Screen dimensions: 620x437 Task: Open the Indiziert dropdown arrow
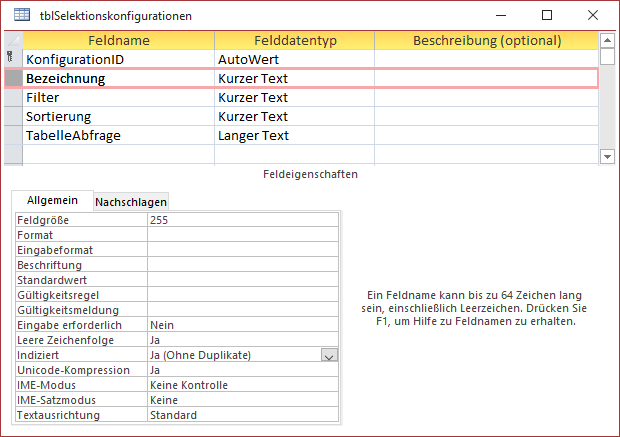329,355
